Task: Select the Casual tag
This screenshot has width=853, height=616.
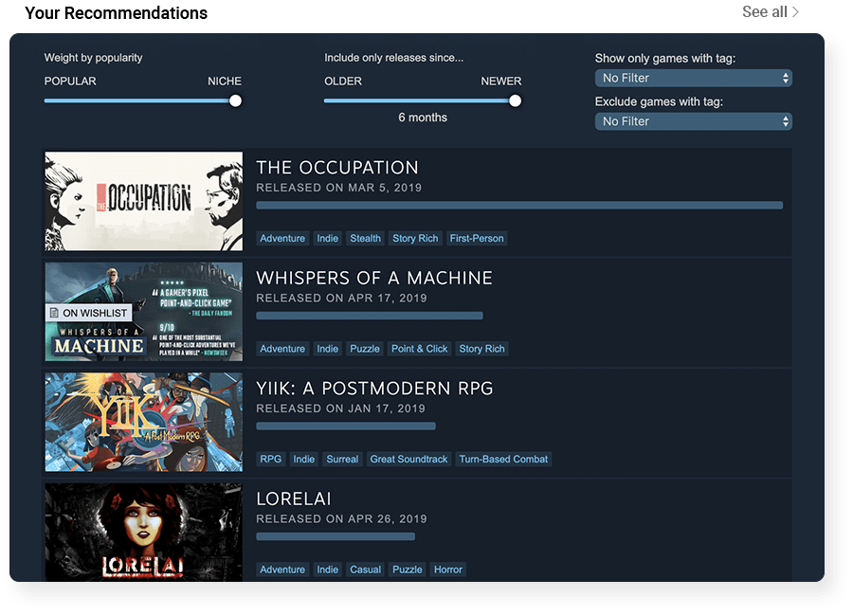Action: click(x=365, y=570)
